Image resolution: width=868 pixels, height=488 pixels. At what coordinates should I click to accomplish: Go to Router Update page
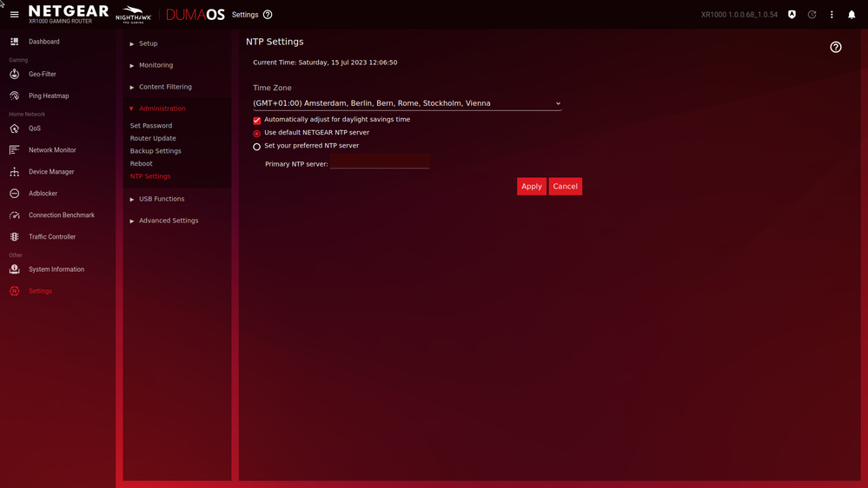pyautogui.click(x=153, y=138)
